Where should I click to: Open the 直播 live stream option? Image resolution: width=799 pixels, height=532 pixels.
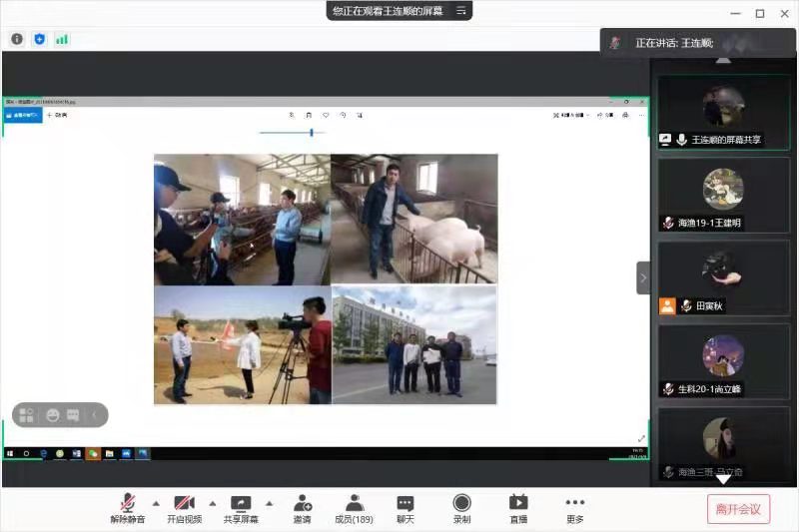click(x=517, y=508)
